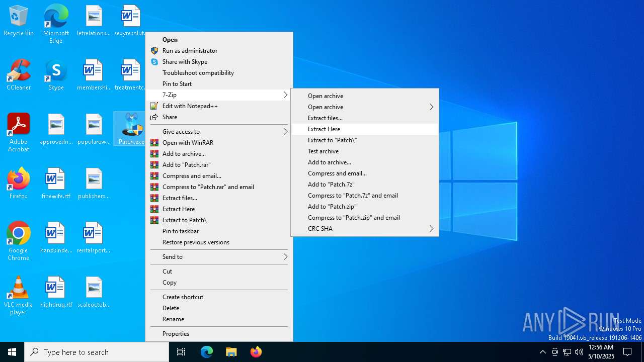This screenshot has width=644, height=362.
Task: Open VLC media player shortcut
Action: [19, 296]
